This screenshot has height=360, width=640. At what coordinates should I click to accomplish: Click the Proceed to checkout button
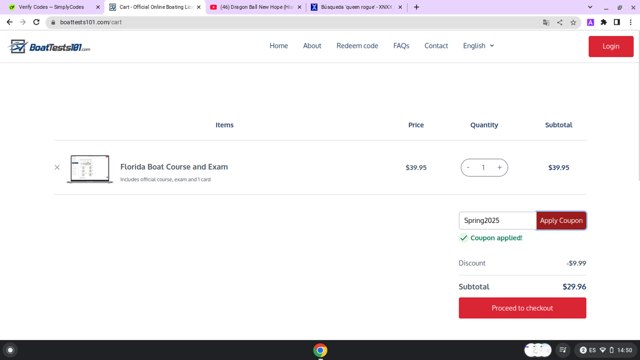pyautogui.click(x=522, y=308)
